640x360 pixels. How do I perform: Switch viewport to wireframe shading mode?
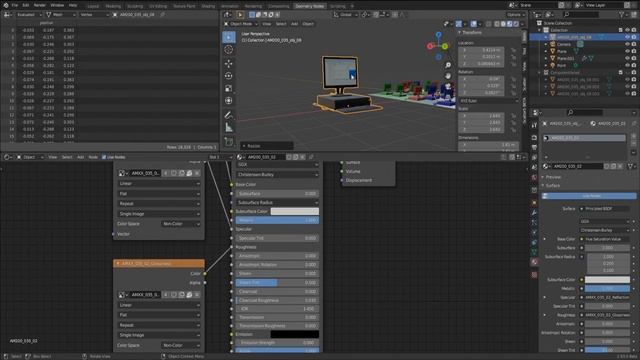coord(497,24)
